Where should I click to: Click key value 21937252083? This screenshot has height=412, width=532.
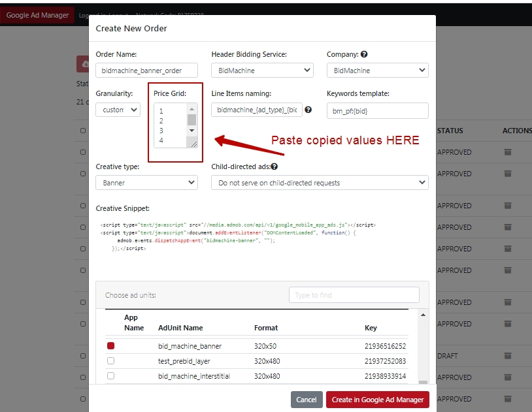(x=385, y=361)
